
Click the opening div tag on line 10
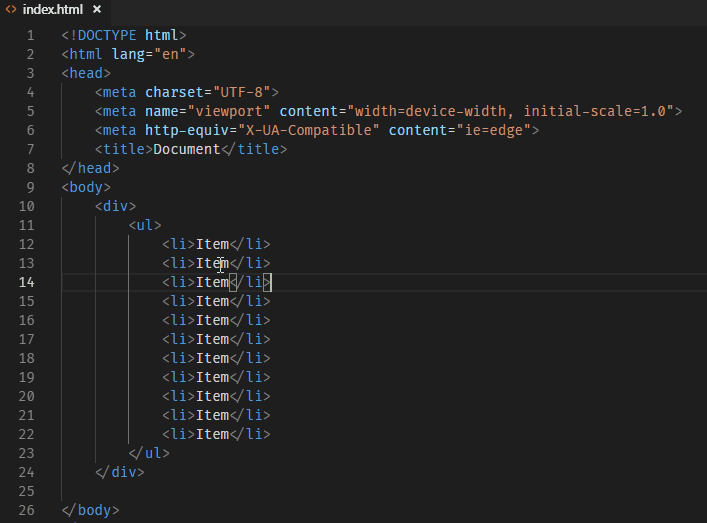pos(115,206)
